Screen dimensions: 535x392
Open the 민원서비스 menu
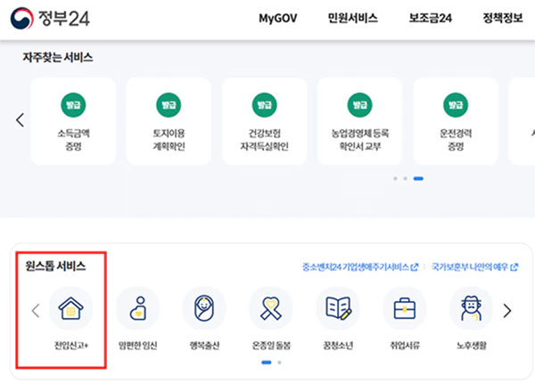tap(352, 18)
